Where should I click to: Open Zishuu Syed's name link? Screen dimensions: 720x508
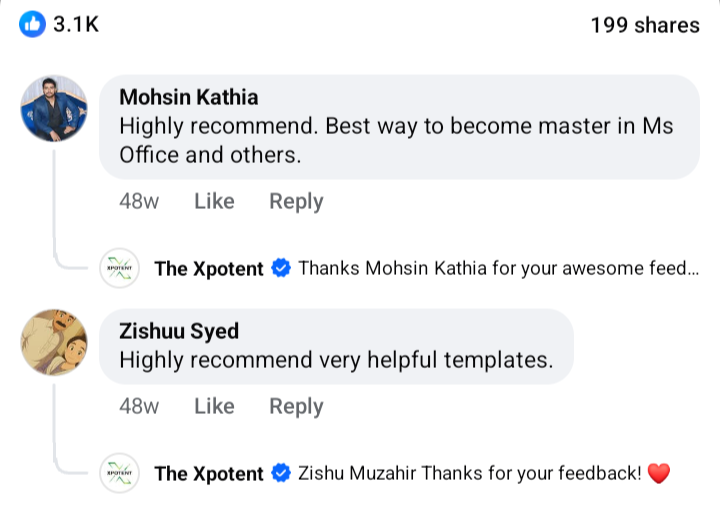[x=179, y=331]
